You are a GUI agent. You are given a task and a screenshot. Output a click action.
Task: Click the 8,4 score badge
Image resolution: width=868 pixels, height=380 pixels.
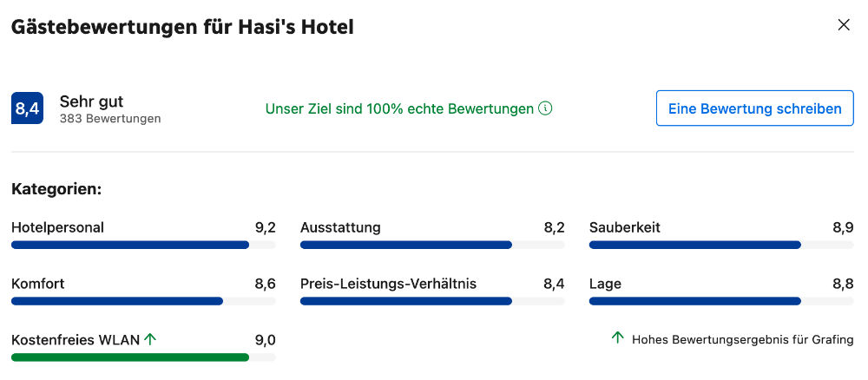pyautogui.click(x=27, y=108)
